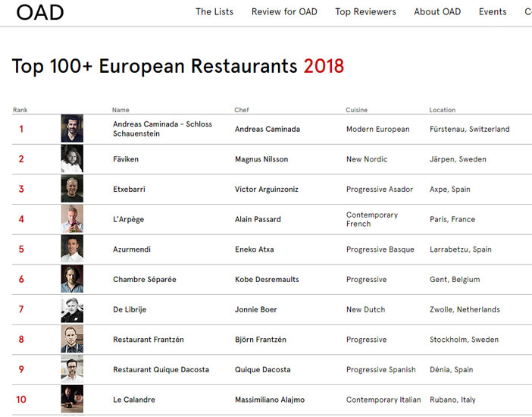Open the Events page
The image size is (532, 417).
493,12
